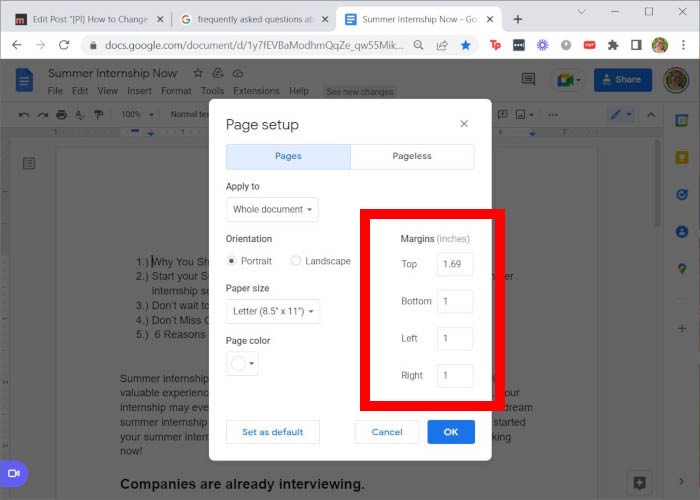Select Portrait orientation

coord(232,261)
